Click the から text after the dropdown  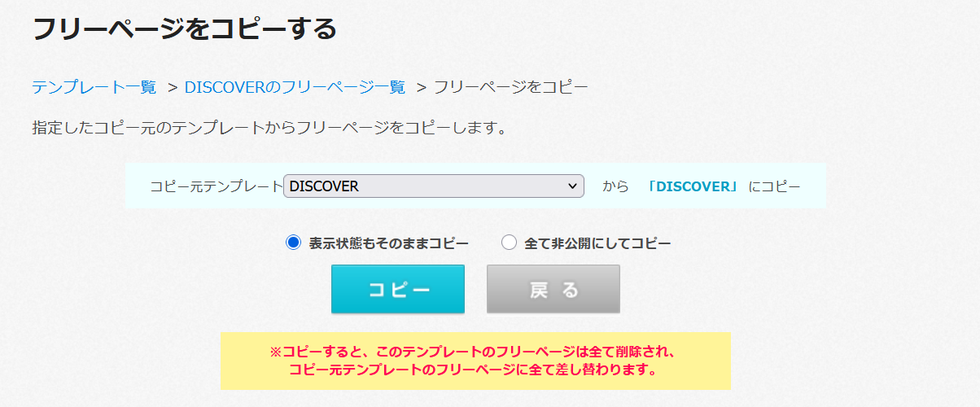pos(616,186)
